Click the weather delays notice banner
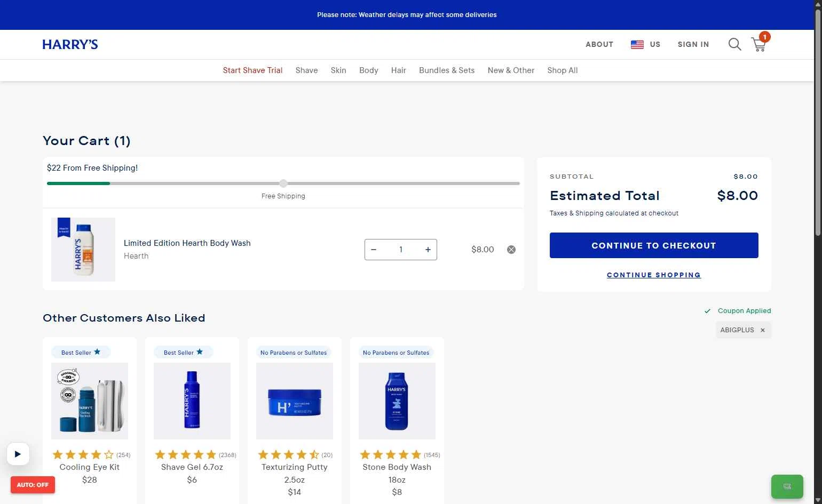The image size is (822, 504). [x=407, y=15]
